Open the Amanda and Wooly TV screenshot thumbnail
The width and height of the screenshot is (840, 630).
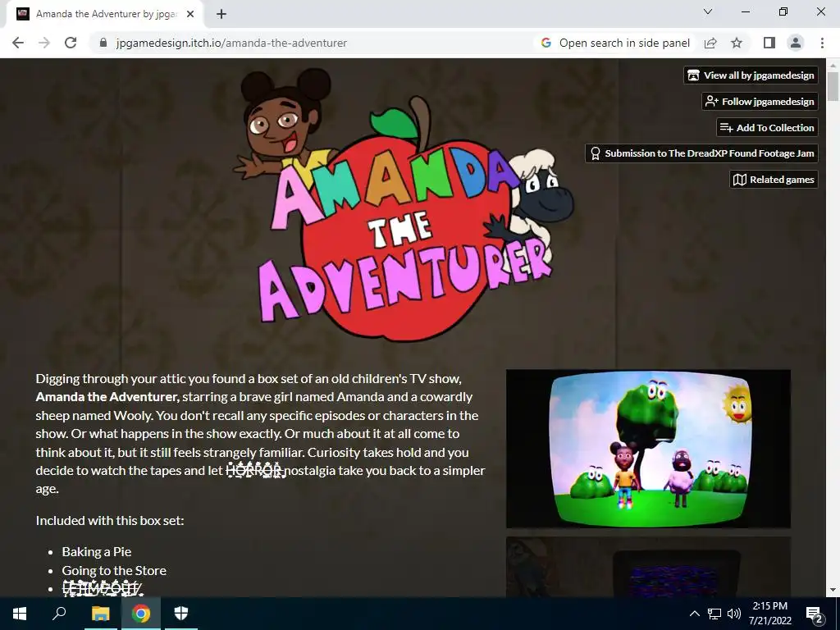[648, 449]
